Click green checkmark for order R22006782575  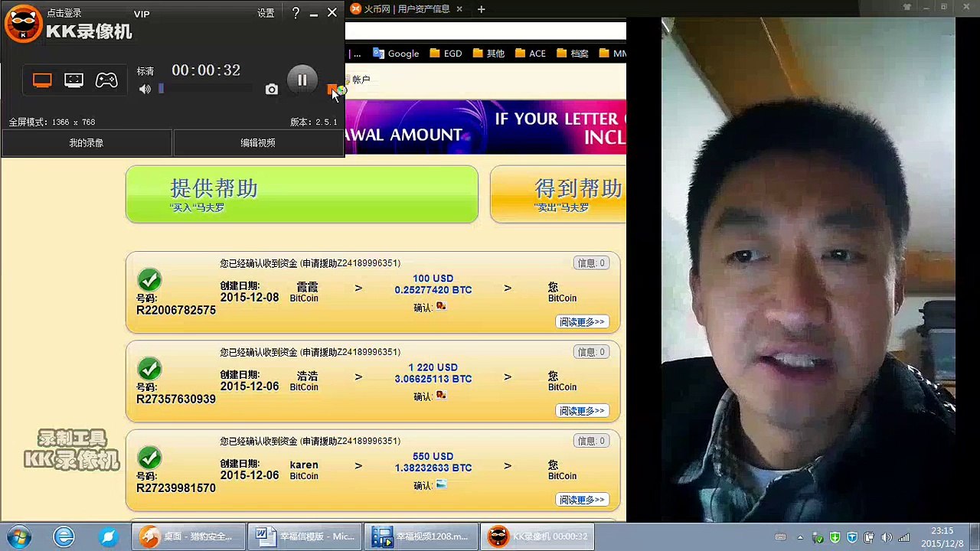coord(149,281)
